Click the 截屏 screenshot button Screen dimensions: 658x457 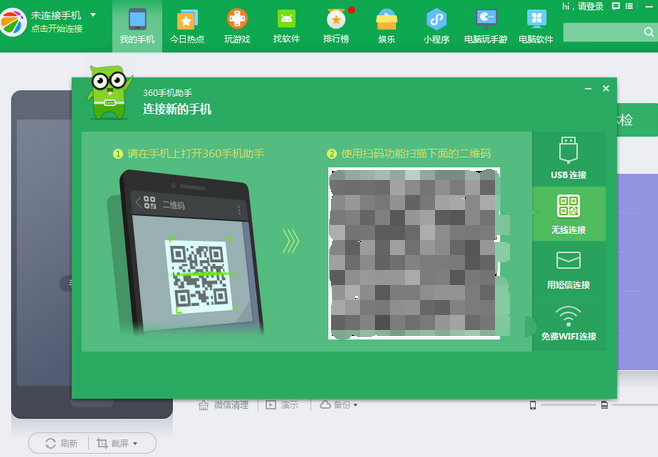tap(112, 443)
